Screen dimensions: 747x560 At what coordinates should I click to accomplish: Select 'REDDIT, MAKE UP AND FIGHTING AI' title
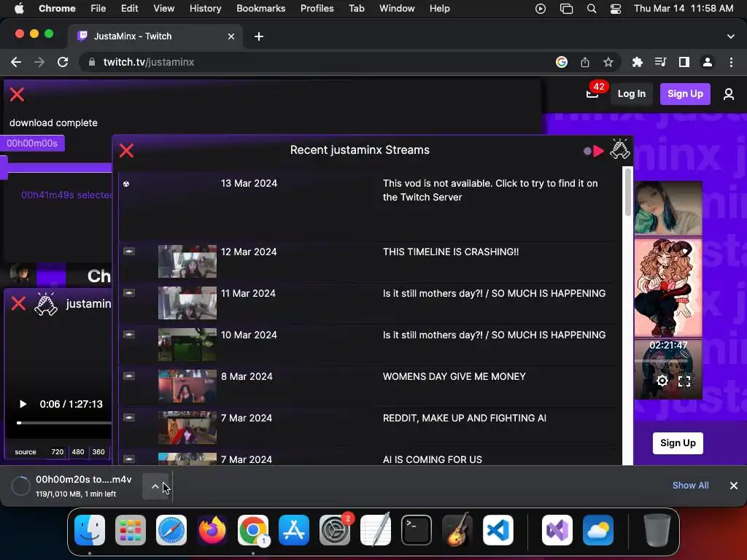click(465, 418)
